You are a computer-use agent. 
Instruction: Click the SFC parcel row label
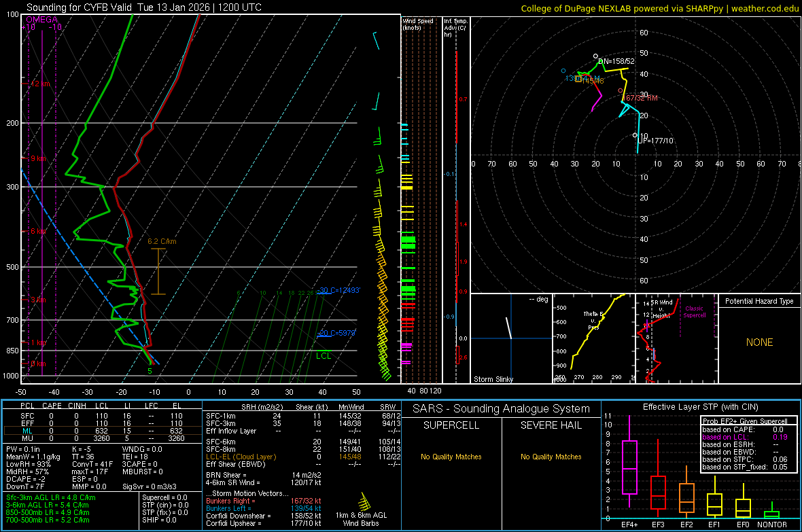click(27, 416)
